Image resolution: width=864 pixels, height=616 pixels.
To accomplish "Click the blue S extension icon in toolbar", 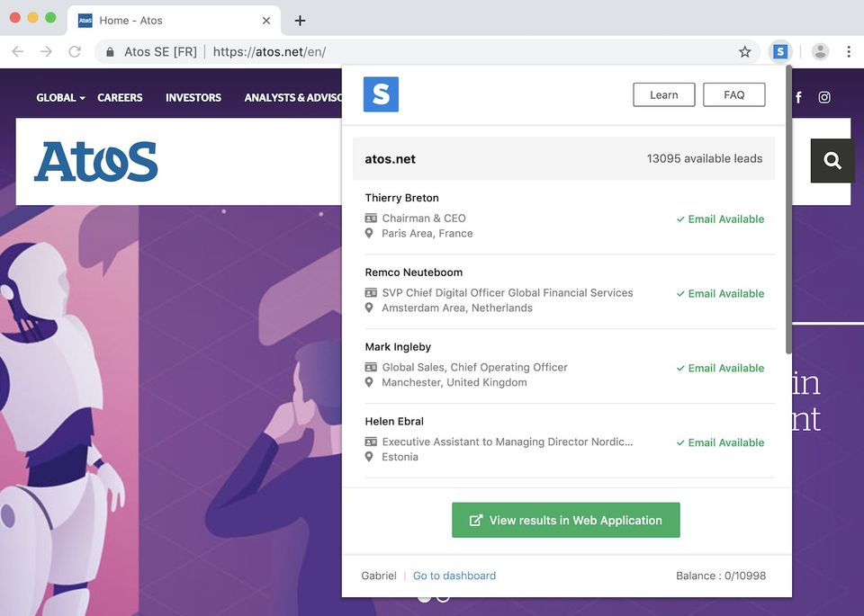I will coord(780,52).
